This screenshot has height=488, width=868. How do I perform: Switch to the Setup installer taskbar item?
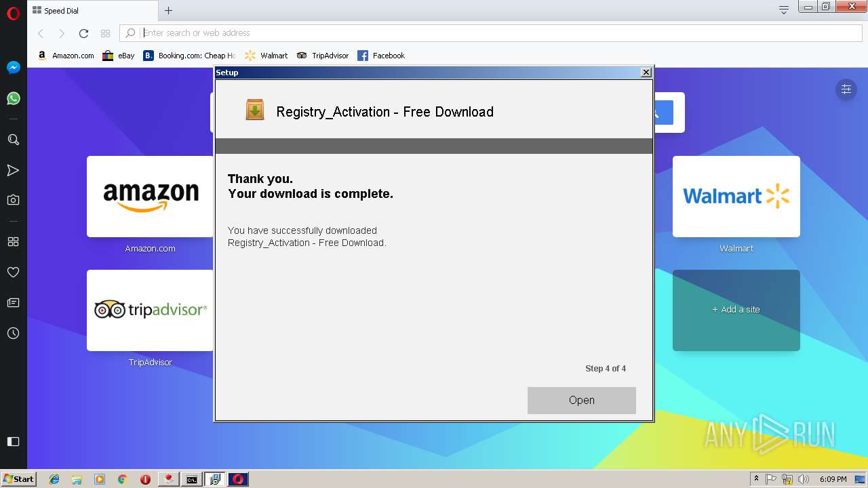215,479
